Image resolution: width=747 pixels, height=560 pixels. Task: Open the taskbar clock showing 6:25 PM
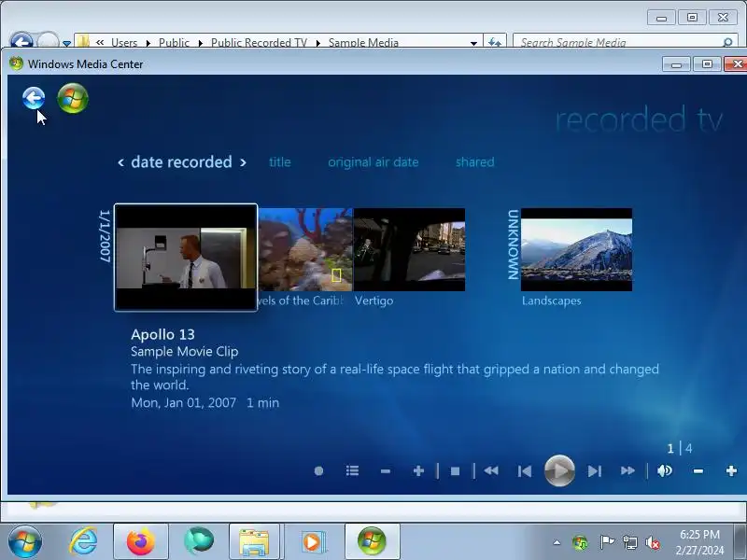pos(699,542)
